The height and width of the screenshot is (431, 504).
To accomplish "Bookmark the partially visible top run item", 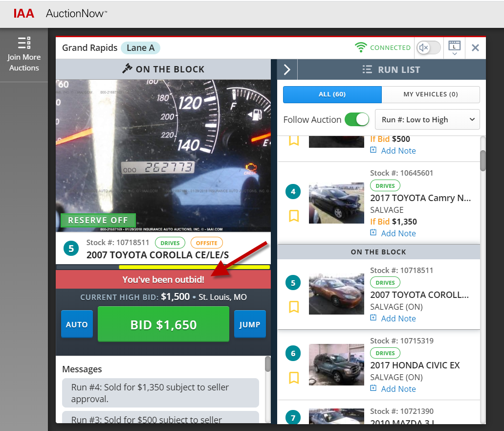I will [294, 140].
